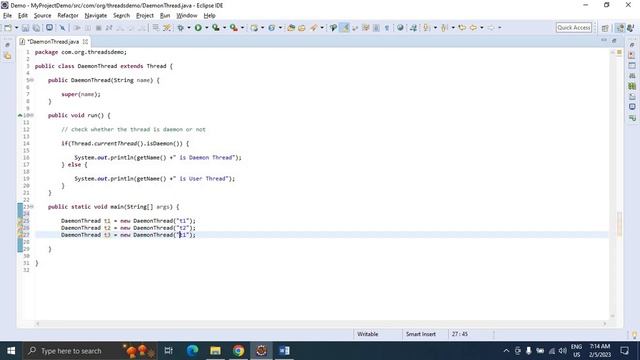This screenshot has width=640, height=360.
Task: Restore the right sidebar views
Action: click(x=632, y=45)
